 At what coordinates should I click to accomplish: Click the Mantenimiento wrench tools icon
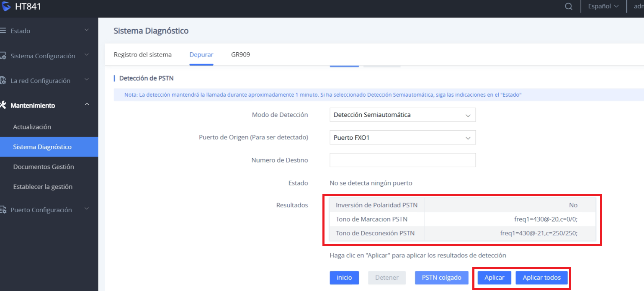3,105
